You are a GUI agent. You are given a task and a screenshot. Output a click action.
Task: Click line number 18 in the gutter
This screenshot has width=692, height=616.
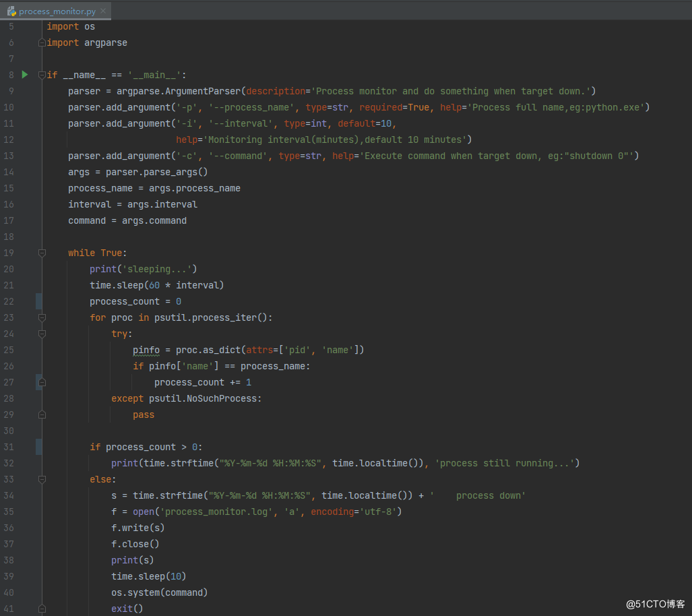(x=9, y=237)
